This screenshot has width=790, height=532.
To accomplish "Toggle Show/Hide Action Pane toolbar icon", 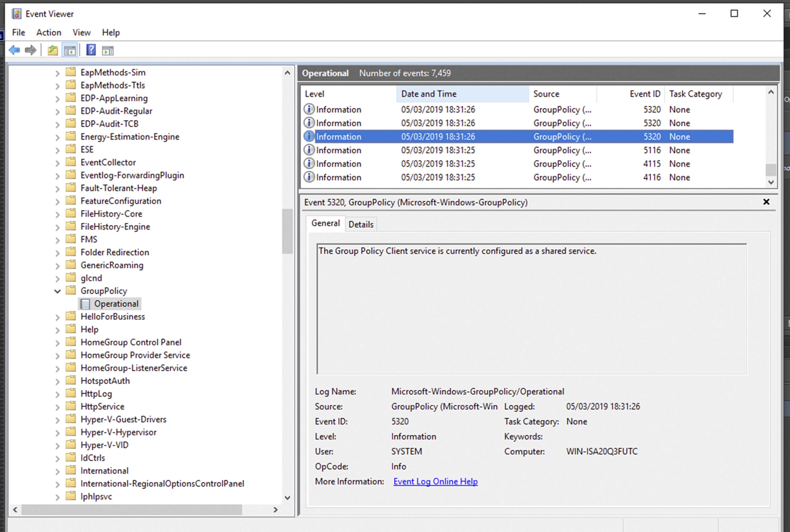I will click(108, 50).
